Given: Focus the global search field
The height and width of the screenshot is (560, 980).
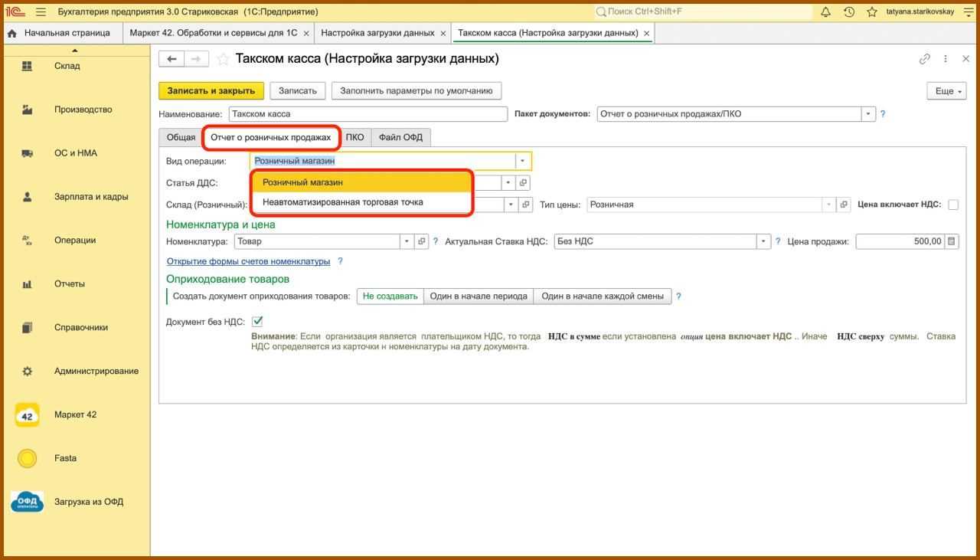Looking at the screenshot, I should pos(703,11).
